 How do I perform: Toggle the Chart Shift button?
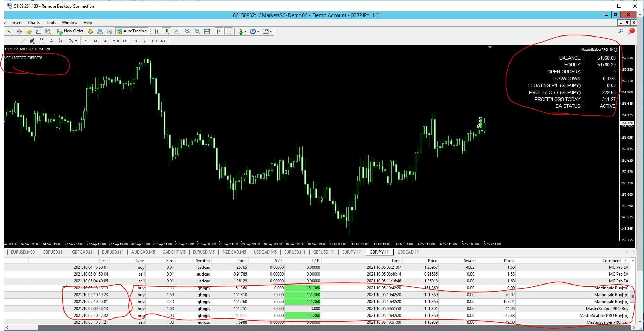coord(229,31)
